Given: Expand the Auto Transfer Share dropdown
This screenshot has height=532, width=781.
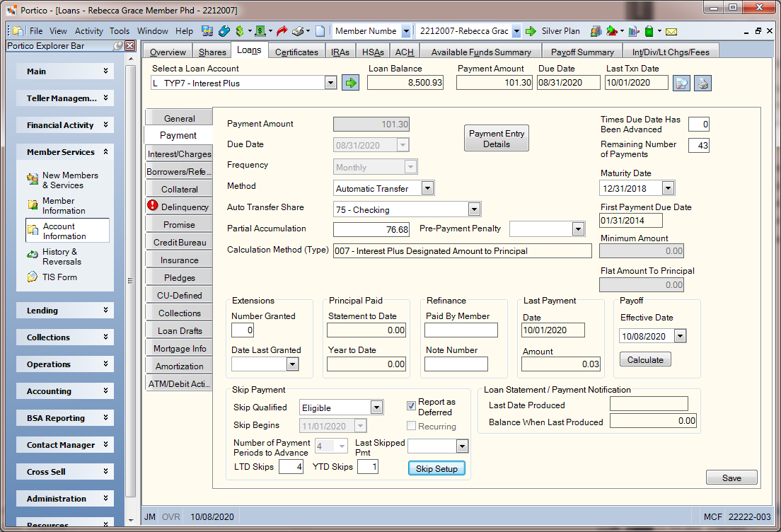Looking at the screenshot, I should click(474, 209).
